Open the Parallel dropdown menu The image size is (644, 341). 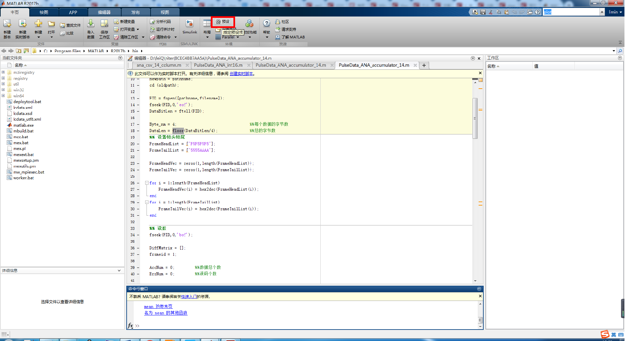coord(237,37)
